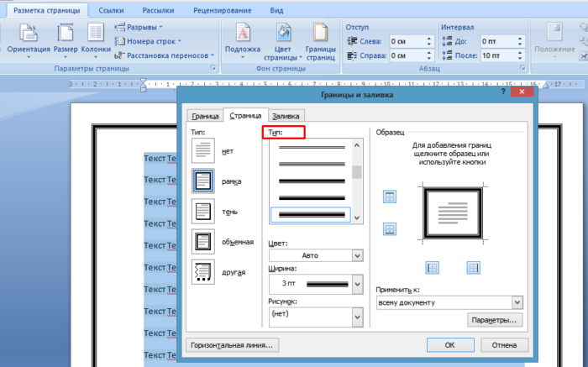The height and width of the screenshot is (367, 588).
Task: Click the OK button
Action: [x=450, y=345]
